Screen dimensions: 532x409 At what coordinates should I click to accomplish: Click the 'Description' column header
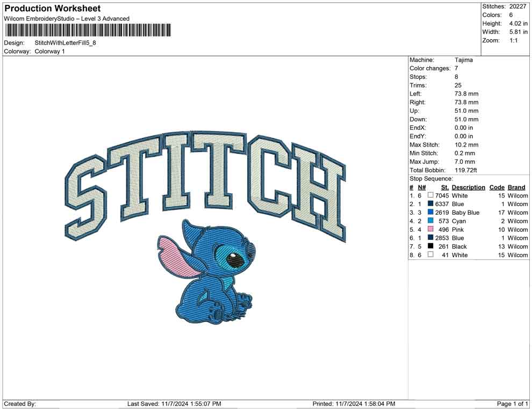click(x=469, y=187)
